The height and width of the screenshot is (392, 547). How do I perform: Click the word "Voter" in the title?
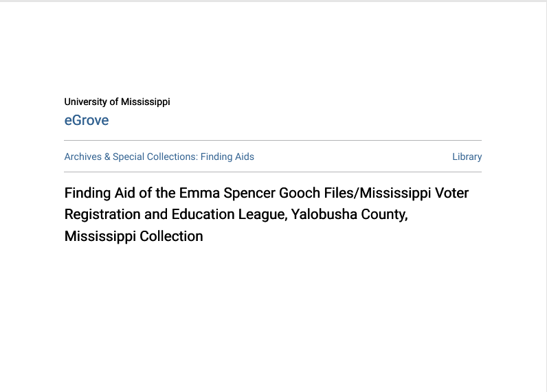click(451, 193)
